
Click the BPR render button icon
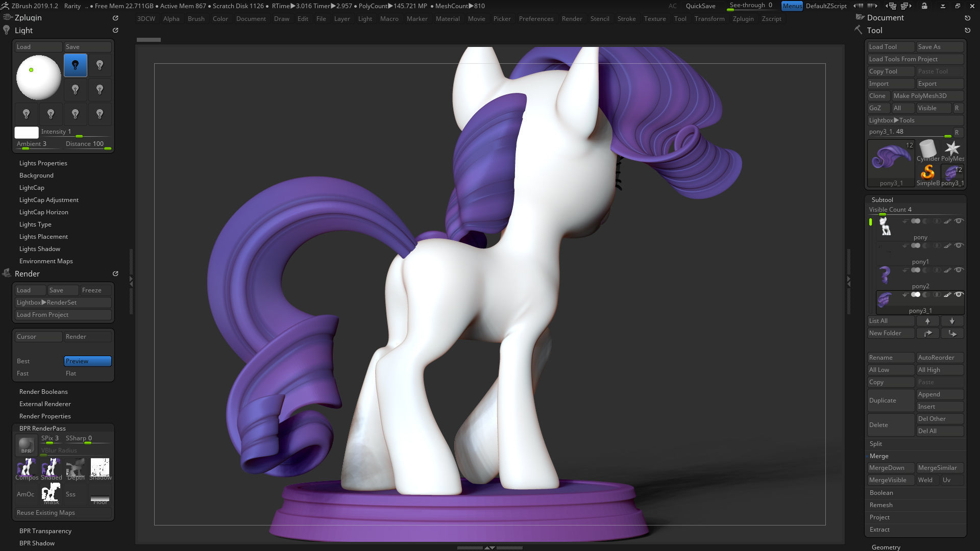tap(26, 445)
